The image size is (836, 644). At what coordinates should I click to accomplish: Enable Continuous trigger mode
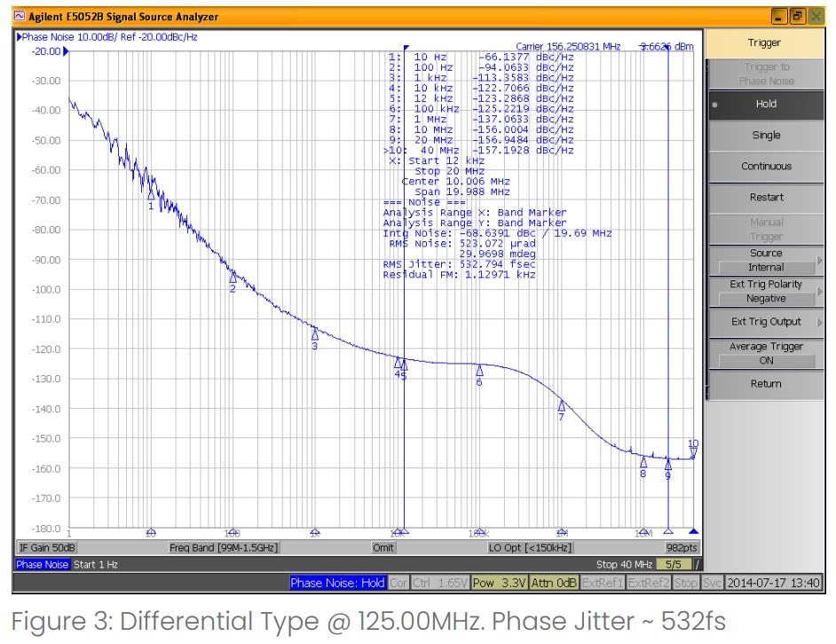pos(765,166)
